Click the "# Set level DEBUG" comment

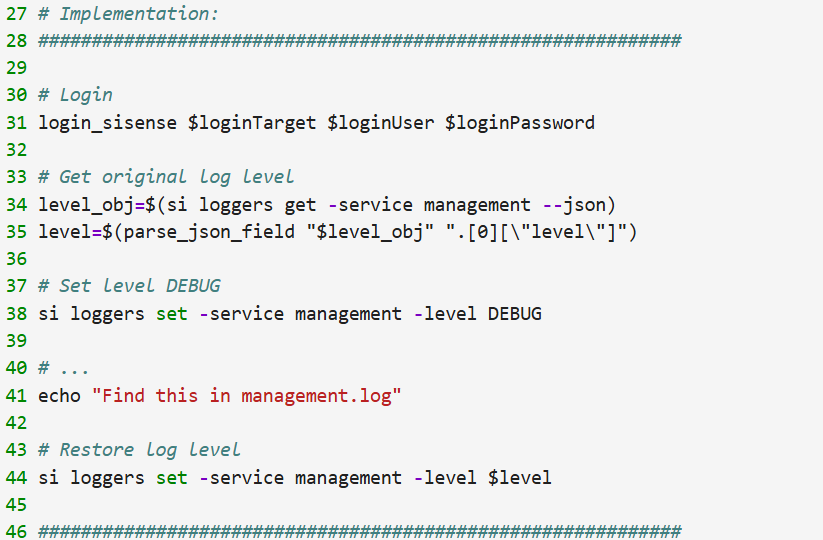pos(129,286)
